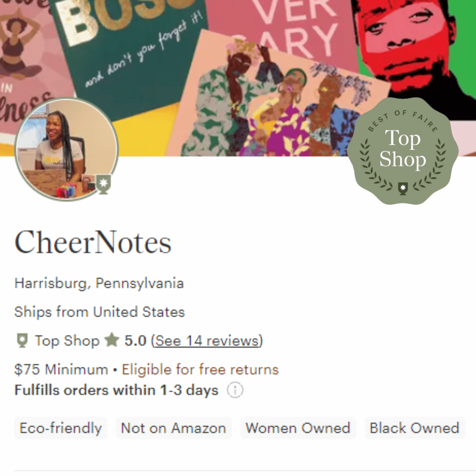This screenshot has height=476, width=476.
Task: Click the small Top Shop badge on avatar
Action: tap(104, 184)
